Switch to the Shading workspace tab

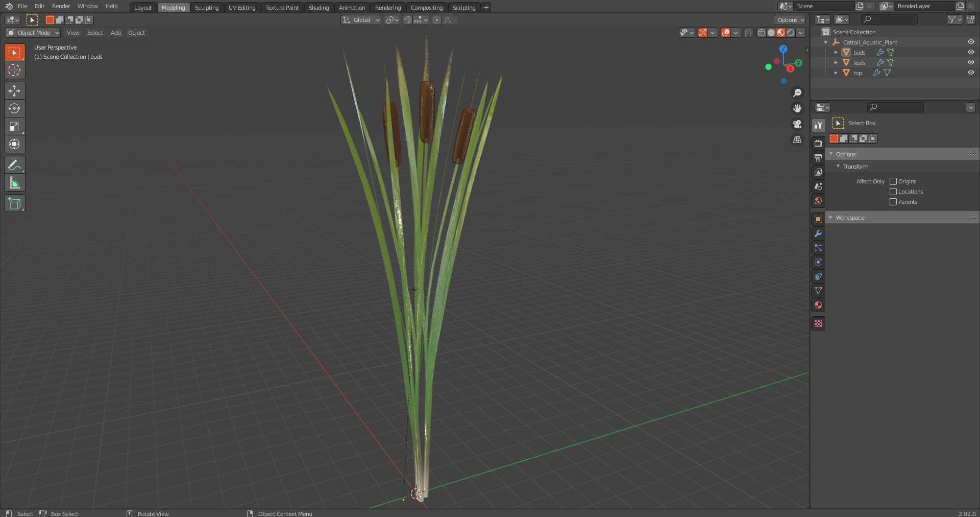(x=318, y=7)
